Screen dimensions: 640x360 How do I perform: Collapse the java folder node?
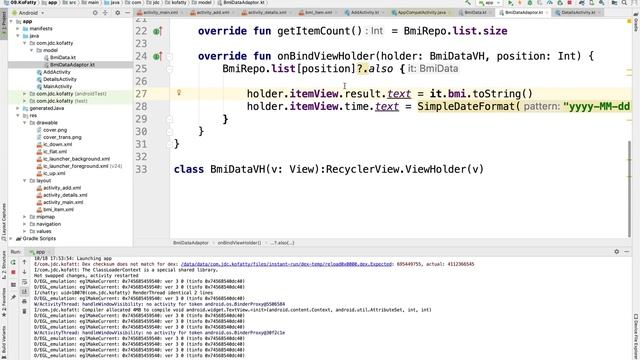tap(18, 36)
